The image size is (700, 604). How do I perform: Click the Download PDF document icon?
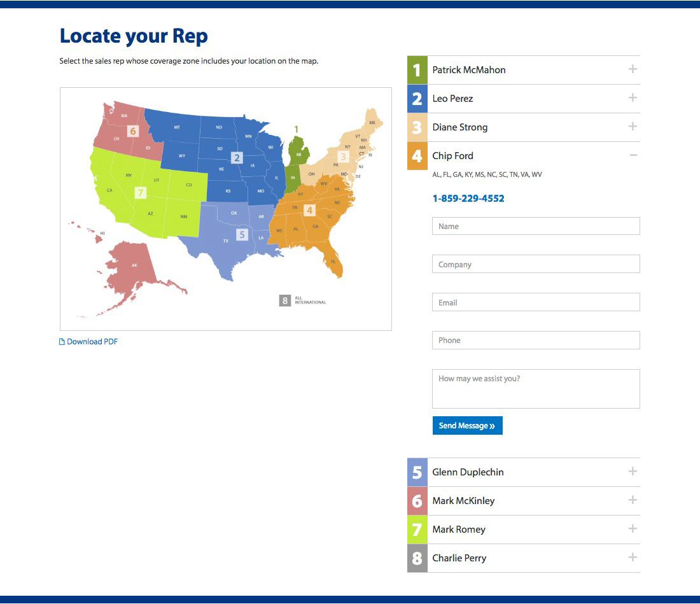pyautogui.click(x=62, y=342)
